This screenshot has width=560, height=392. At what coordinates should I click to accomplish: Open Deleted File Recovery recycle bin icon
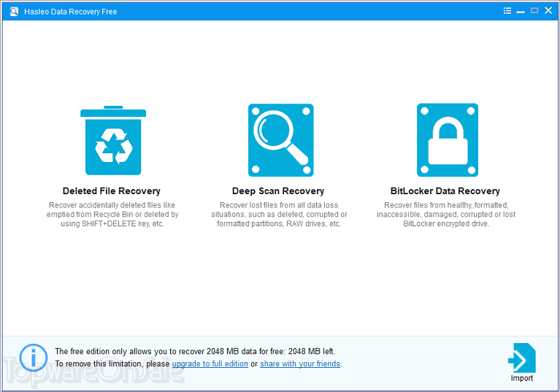pyautogui.click(x=113, y=140)
